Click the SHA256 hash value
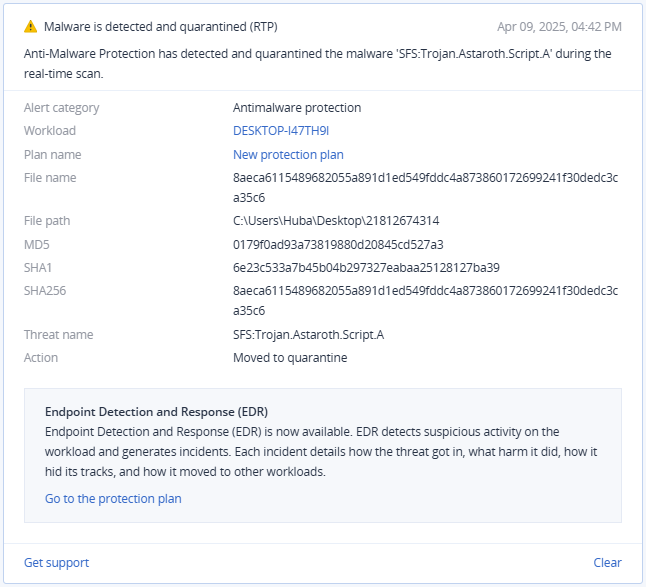The image size is (646, 587). [426, 301]
